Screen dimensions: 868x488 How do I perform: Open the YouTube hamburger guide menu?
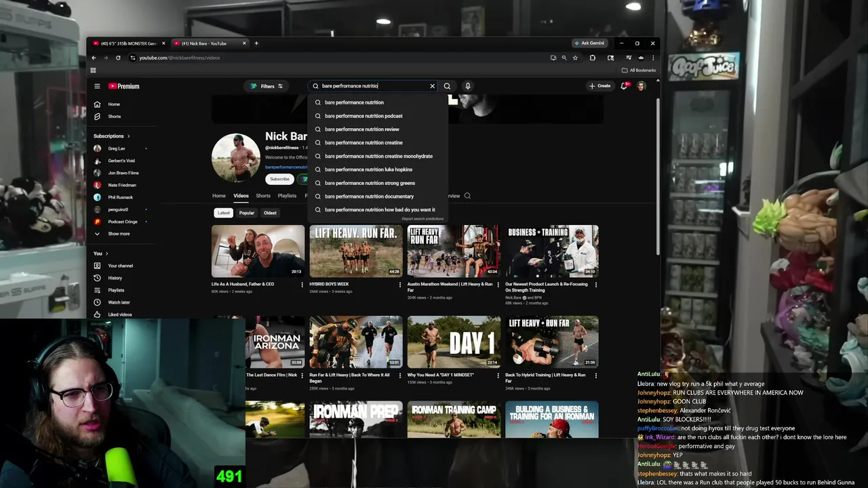tap(97, 86)
